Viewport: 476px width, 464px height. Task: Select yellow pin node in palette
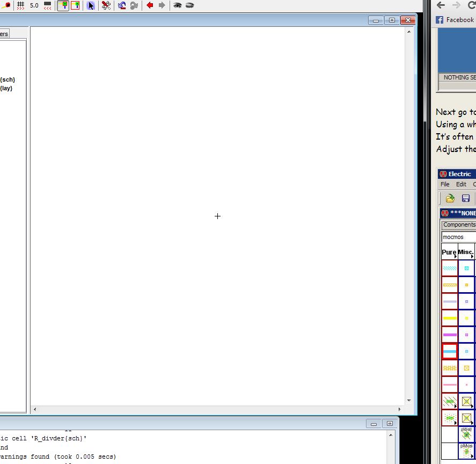pos(466,318)
